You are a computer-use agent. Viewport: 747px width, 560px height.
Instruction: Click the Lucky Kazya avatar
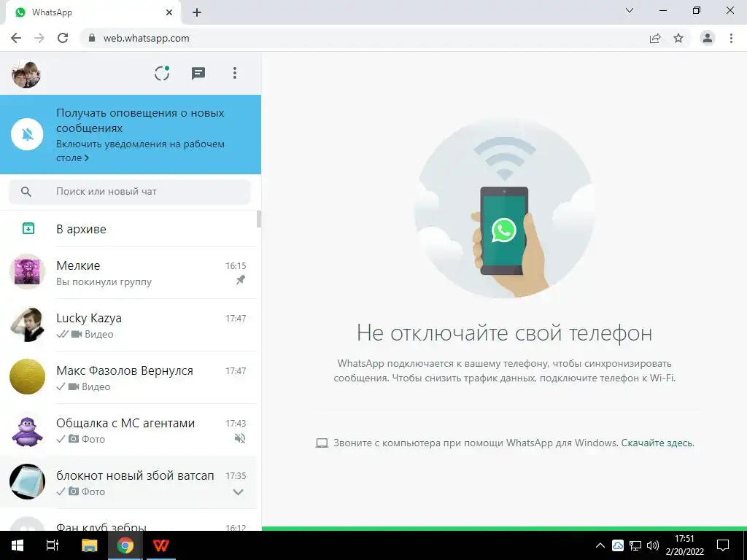click(27, 324)
